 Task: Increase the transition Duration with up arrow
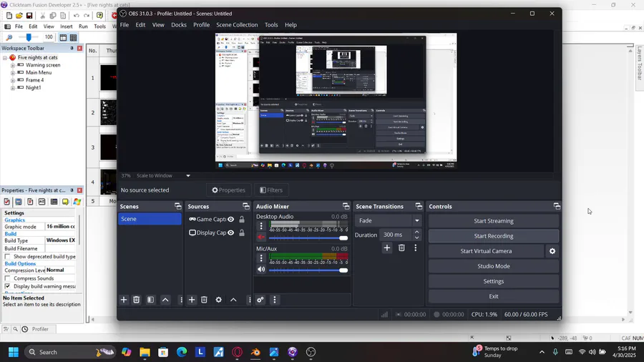pyautogui.click(x=417, y=233)
